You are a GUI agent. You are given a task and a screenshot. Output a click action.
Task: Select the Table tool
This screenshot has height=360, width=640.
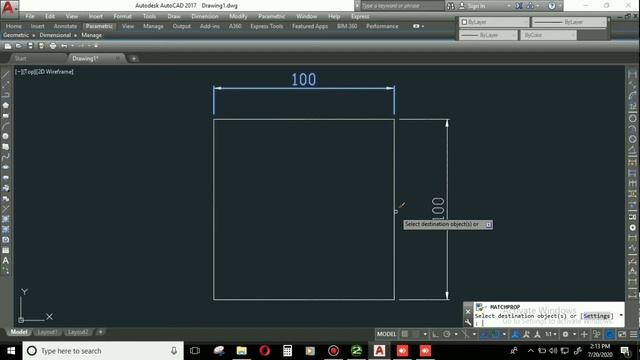click(x=5, y=250)
